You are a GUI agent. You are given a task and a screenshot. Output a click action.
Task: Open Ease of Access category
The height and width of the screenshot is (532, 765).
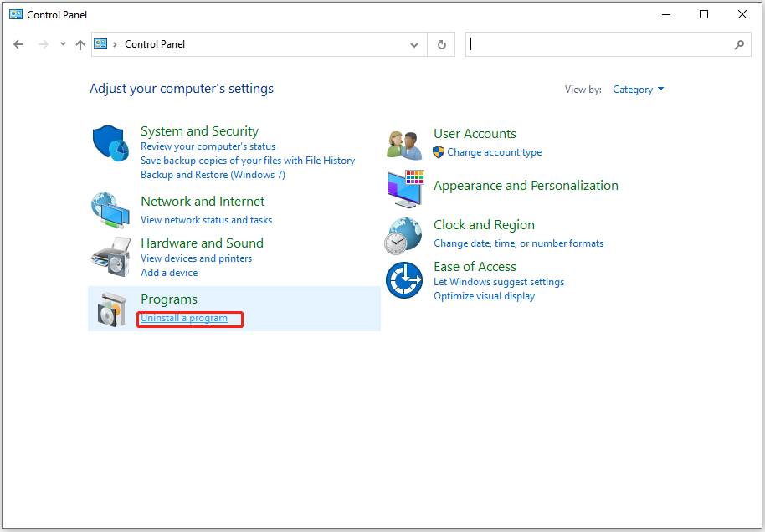(x=475, y=267)
